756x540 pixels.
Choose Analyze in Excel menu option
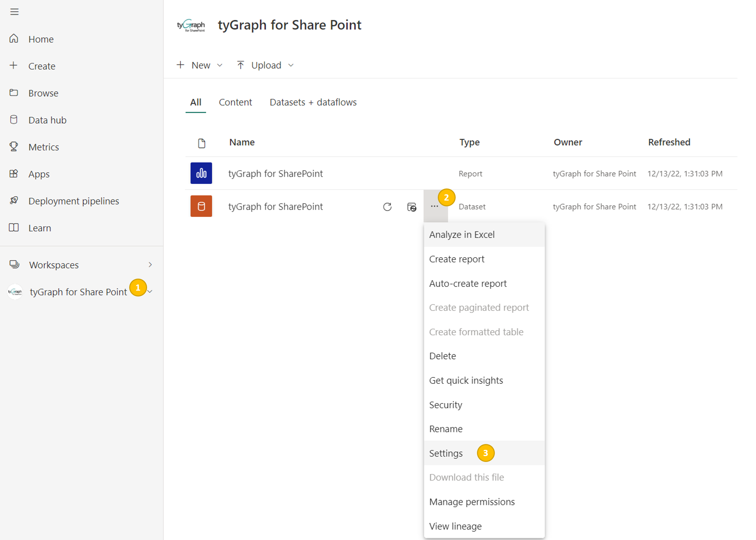[x=462, y=235]
